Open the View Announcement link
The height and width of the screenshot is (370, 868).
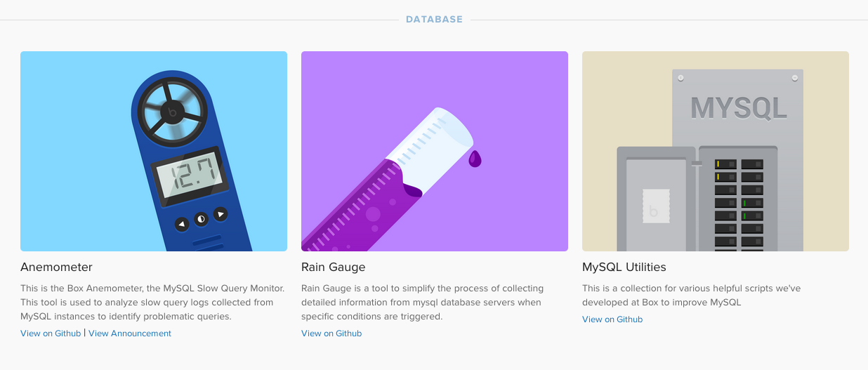tap(130, 333)
